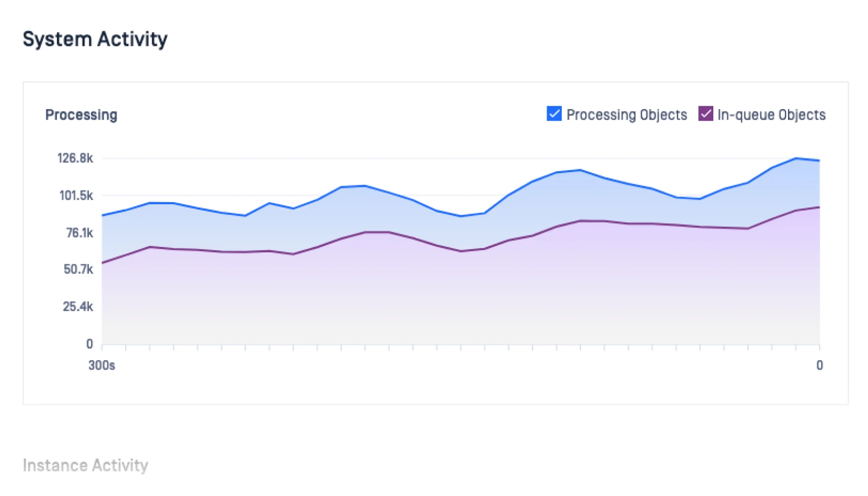
Task: Click the Processing Objects legend label
Action: 627,115
